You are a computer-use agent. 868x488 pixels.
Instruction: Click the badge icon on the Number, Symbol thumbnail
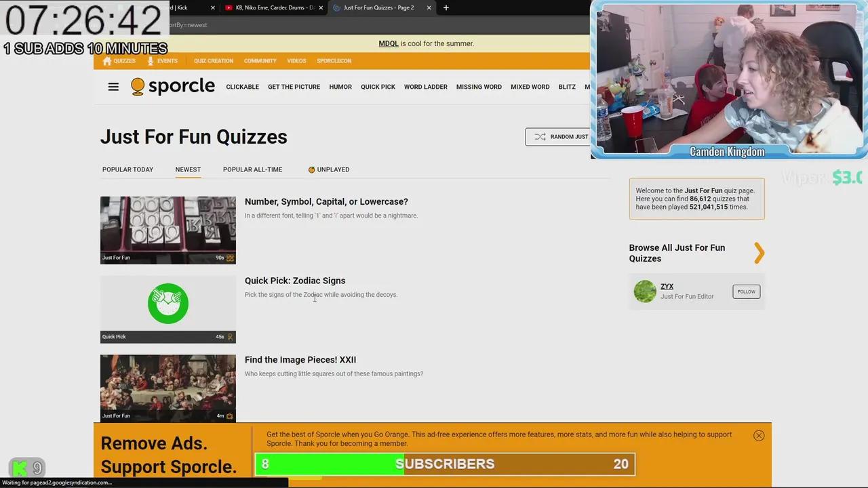coord(230,258)
